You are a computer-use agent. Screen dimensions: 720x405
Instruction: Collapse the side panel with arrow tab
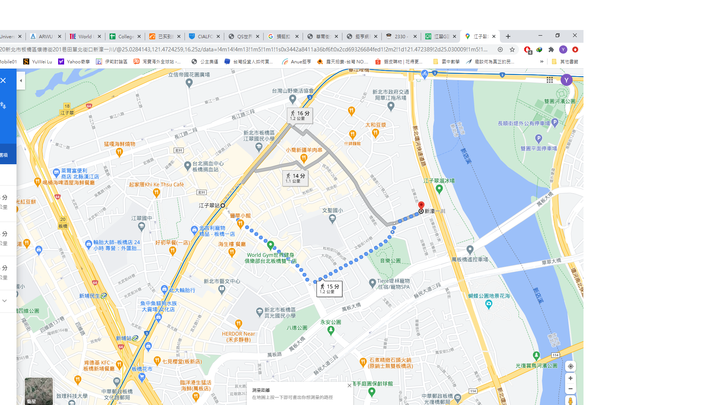click(21, 81)
